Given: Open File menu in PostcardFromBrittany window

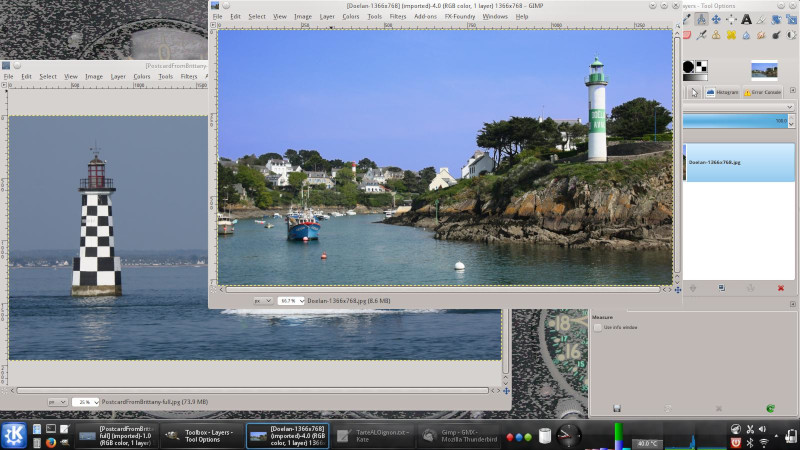Looking at the screenshot, I should click(9, 77).
